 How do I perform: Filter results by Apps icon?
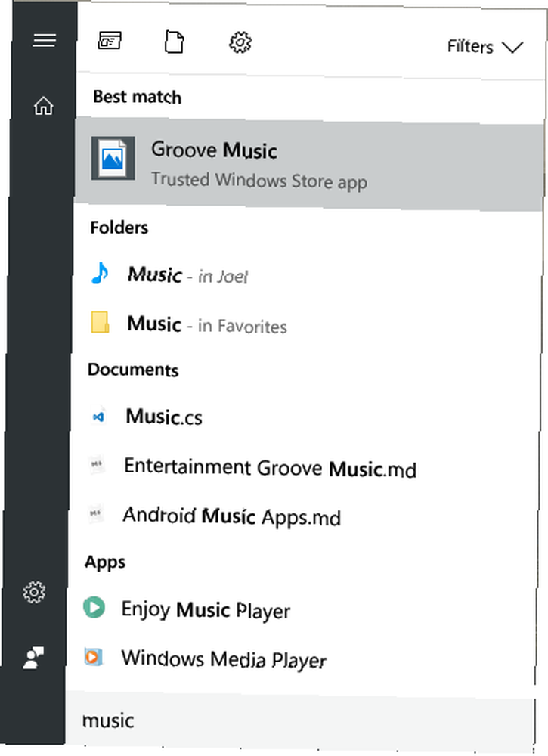[x=110, y=41]
